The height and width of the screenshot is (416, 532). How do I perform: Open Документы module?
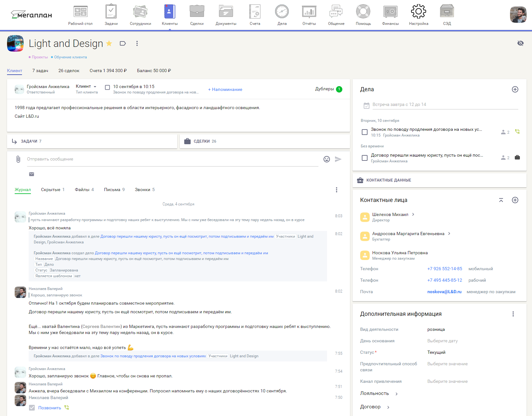(x=226, y=15)
